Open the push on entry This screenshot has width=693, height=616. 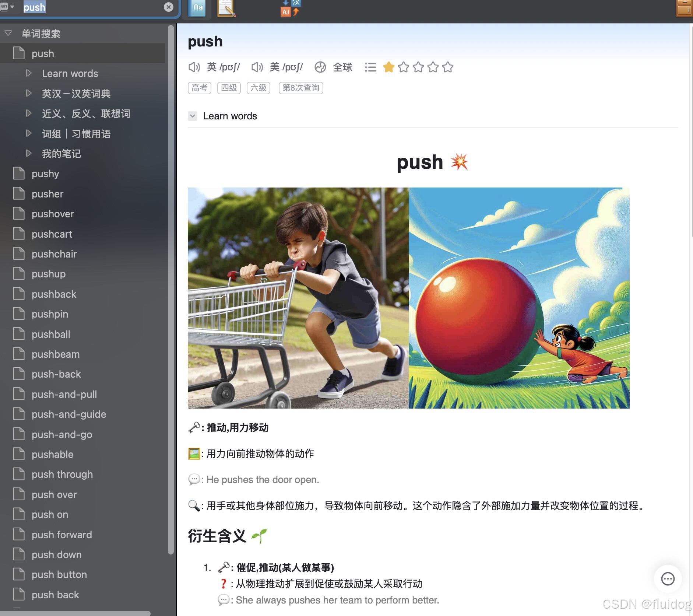pyautogui.click(x=82, y=514)
